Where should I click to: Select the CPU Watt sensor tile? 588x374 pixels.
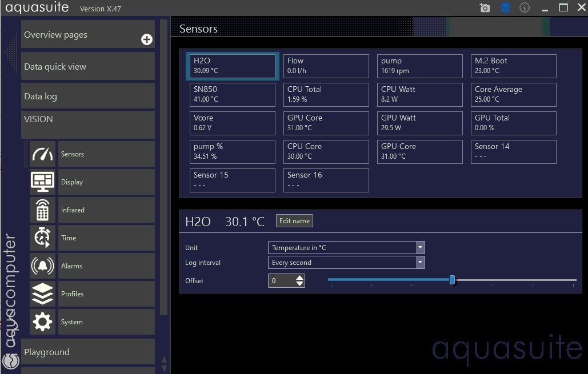tap(419, 94)
